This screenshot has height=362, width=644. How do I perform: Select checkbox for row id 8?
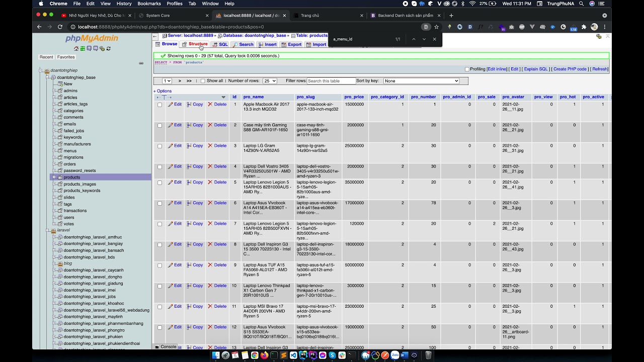coord(160,245)
